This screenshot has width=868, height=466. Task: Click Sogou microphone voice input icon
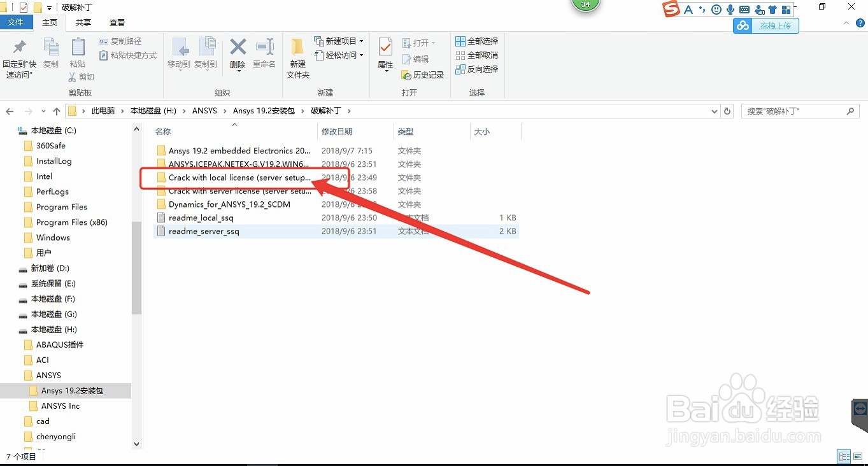(x=730, y=10)
